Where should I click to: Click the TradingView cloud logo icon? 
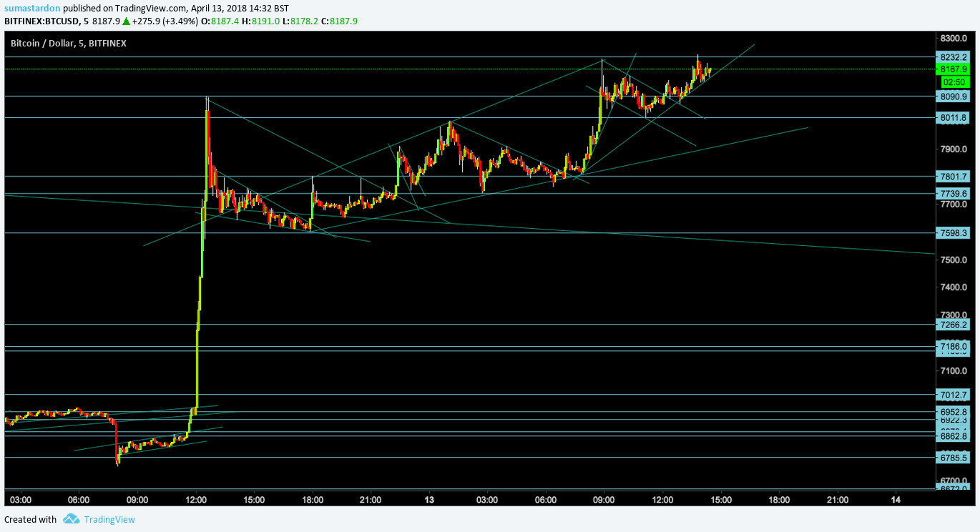[x=70, y=519]
